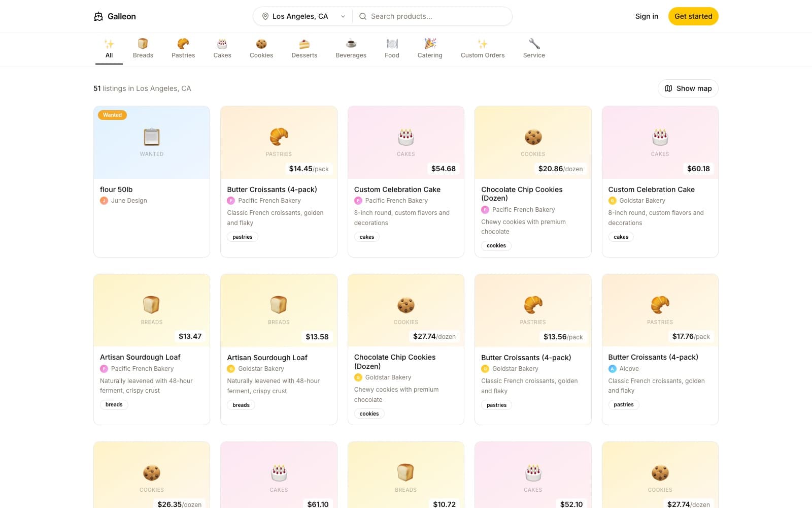Open the Desserts category icon

point(304,43)
